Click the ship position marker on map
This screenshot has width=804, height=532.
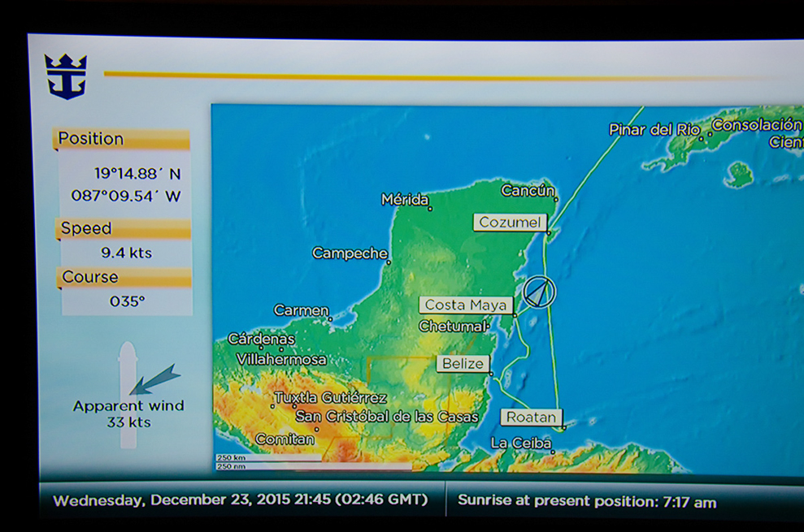538,292
